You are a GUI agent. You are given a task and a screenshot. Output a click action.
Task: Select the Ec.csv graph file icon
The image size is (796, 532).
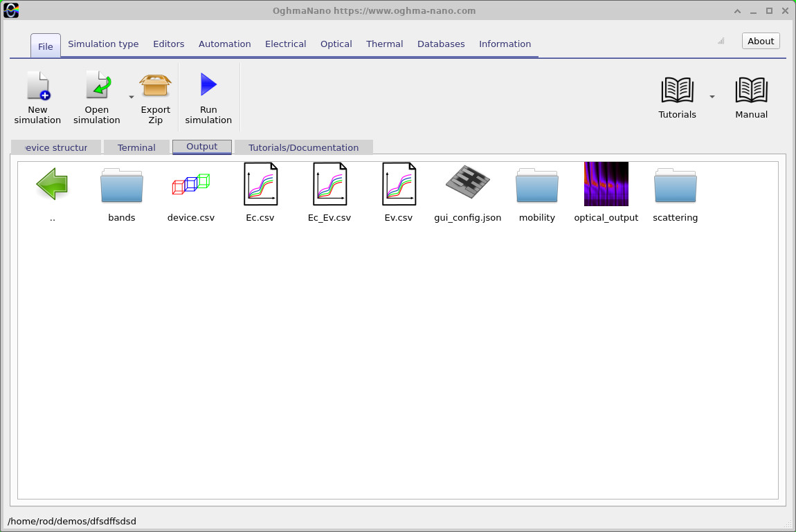260,184
